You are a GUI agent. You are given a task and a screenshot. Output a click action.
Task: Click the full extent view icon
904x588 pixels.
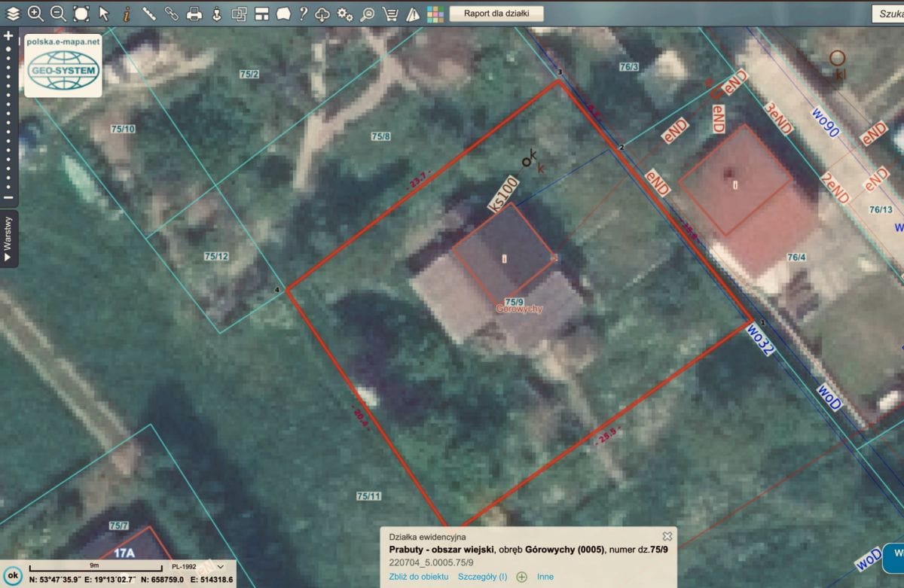(x=81, y=13)
